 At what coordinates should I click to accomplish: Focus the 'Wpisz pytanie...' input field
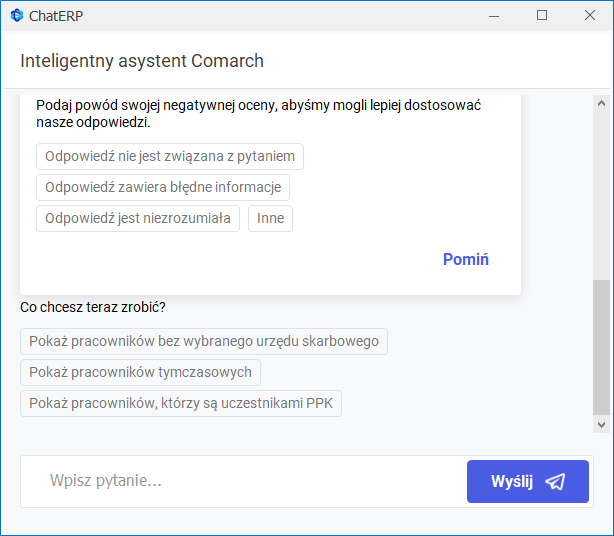[x=243, y=481]
